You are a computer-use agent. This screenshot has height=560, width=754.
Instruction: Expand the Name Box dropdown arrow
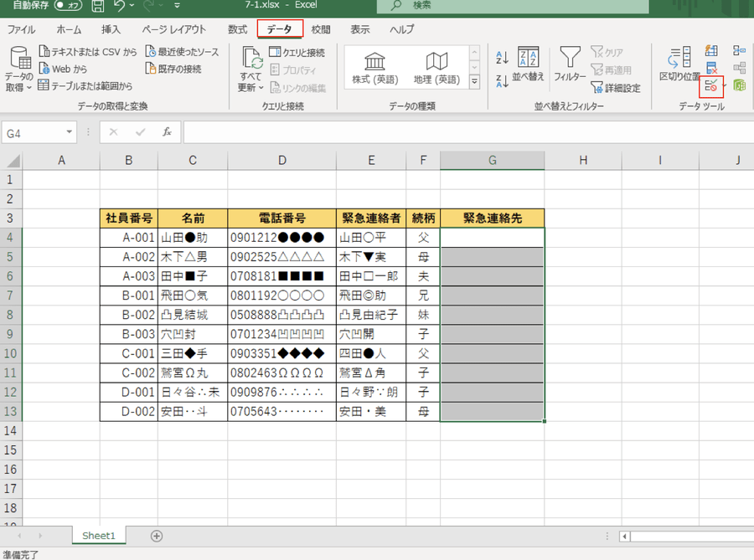70,132
